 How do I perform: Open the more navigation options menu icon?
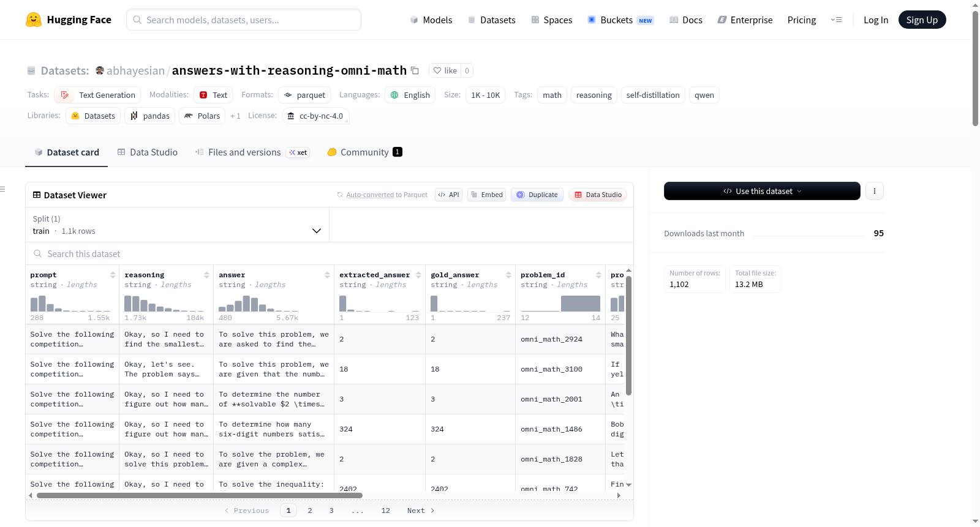pos(836,20)
